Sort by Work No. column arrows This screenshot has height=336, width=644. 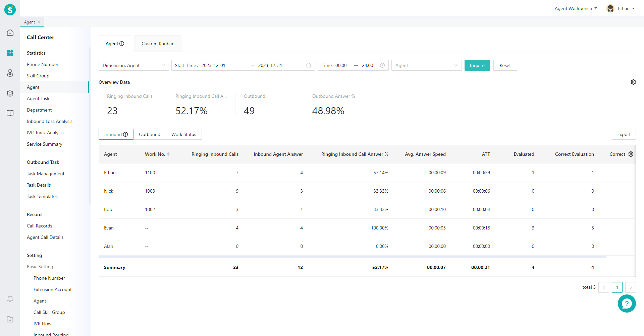(x=168, y=154)
